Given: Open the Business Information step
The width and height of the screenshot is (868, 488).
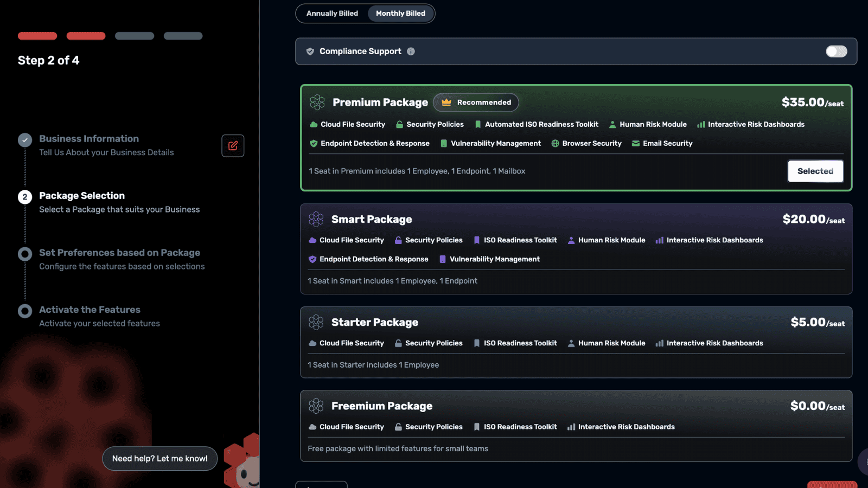Looking at the screenshot, I should [x=89, y=139].
